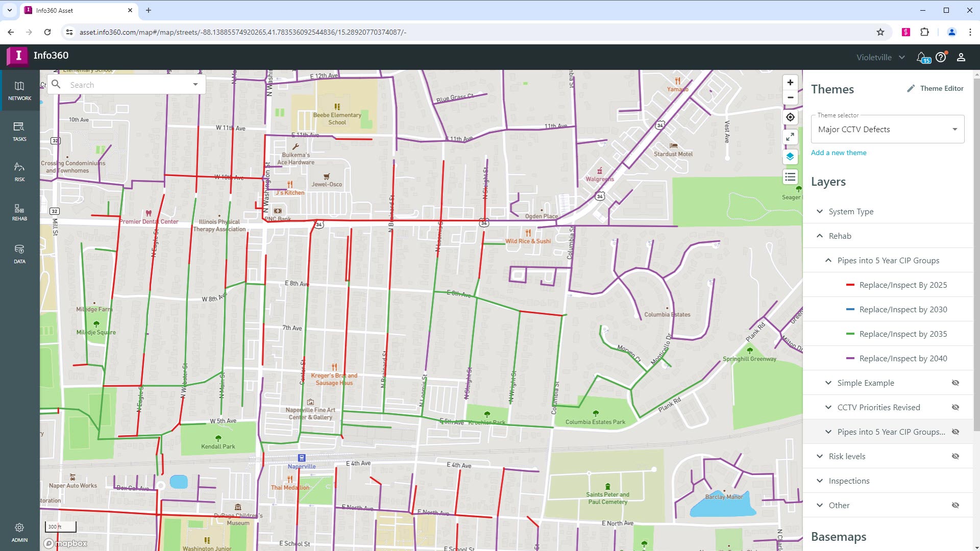
Task: Open the Theme Editor
Action: coord(935,88)
